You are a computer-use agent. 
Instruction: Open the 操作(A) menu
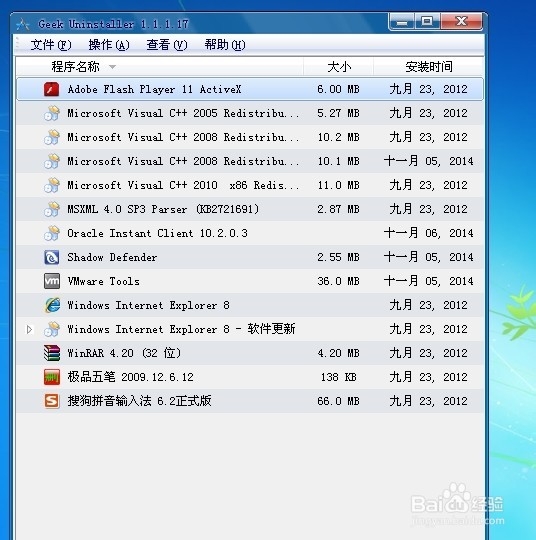[x=109, y=45]
